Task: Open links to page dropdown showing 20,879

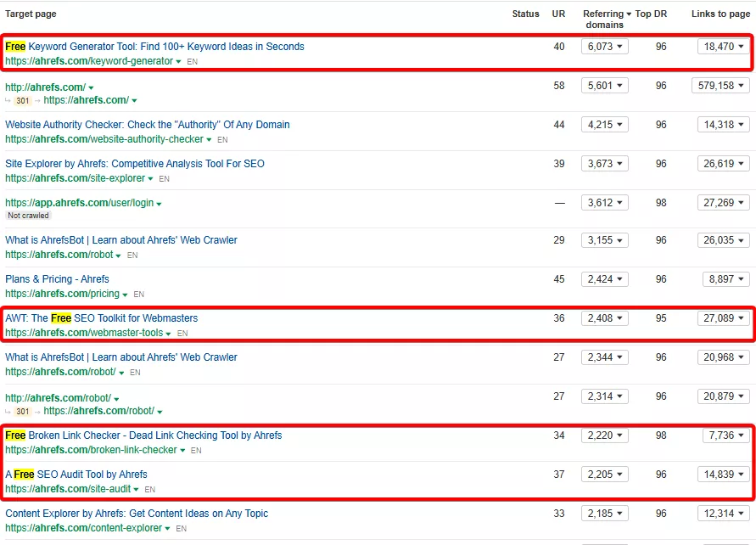Action: point(723,396)
